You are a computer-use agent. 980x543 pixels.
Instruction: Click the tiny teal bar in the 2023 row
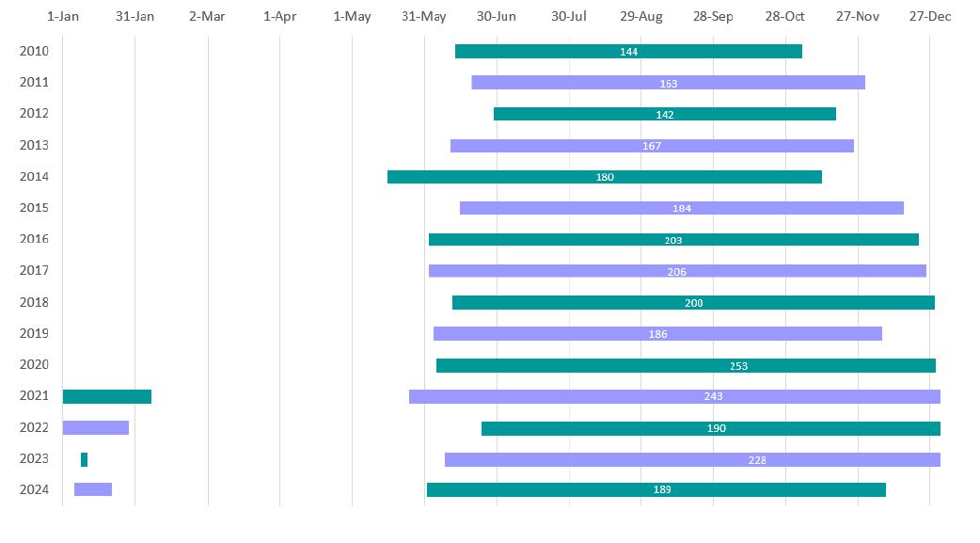click(x=84, y=459)
